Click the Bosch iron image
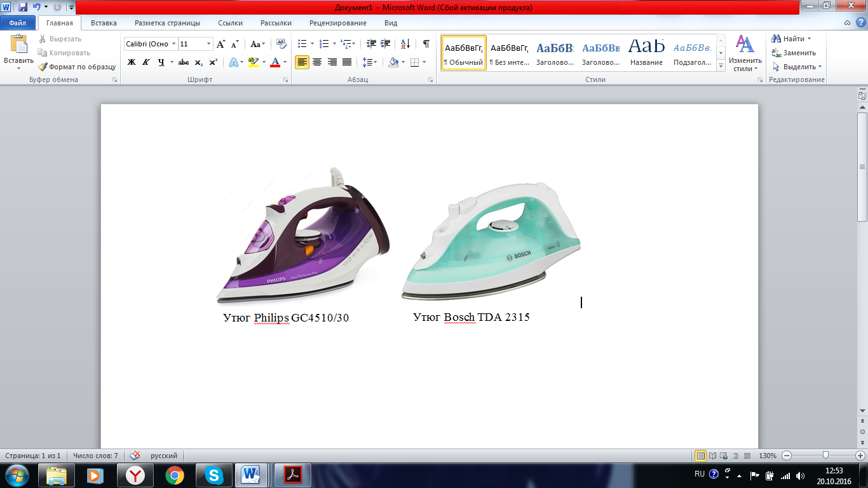The width and height of the screenshot is (868, 488). (491, 241)
